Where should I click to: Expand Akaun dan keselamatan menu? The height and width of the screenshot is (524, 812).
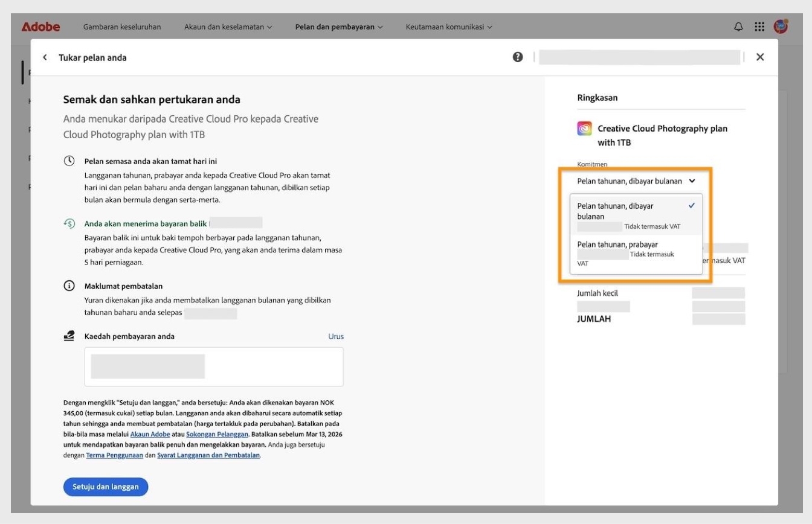pyautogui.click(x=228, y=27)
